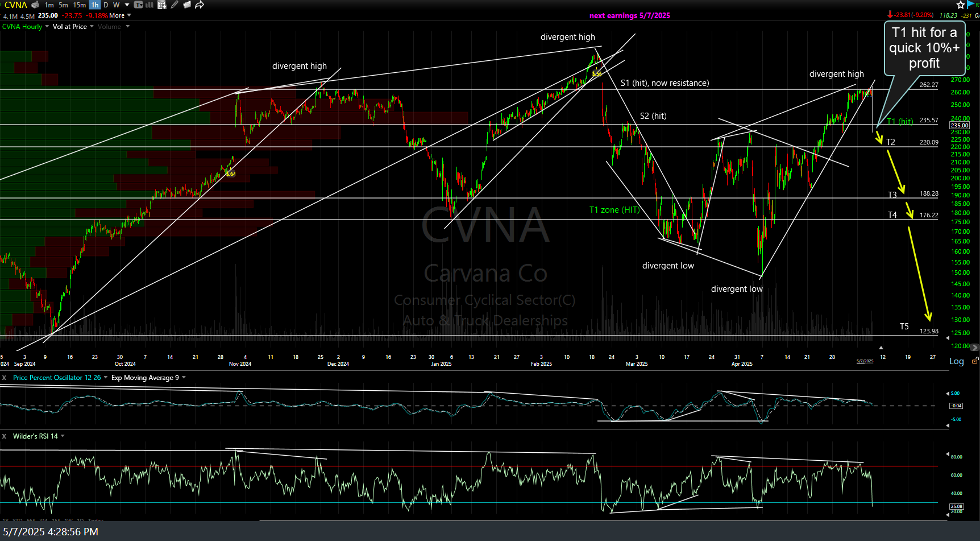The width and height of the screenshot is (980, 541).
Task: Toggle the Log scale option
Action: (956, 361)
